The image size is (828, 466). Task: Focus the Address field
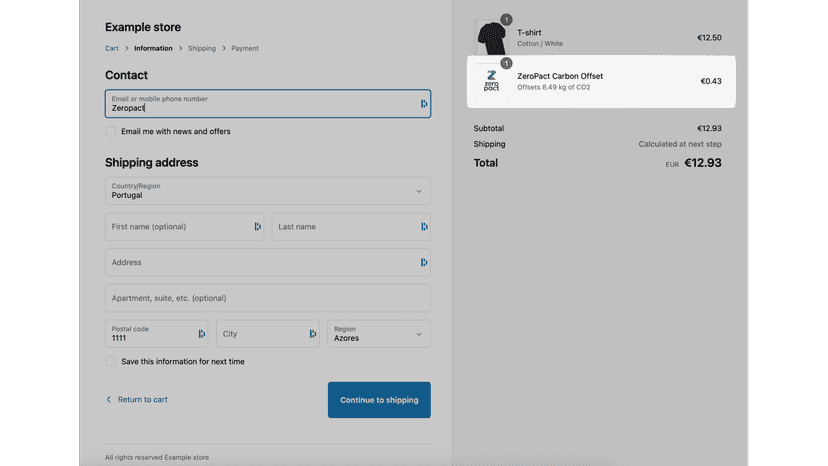[268, 262]
